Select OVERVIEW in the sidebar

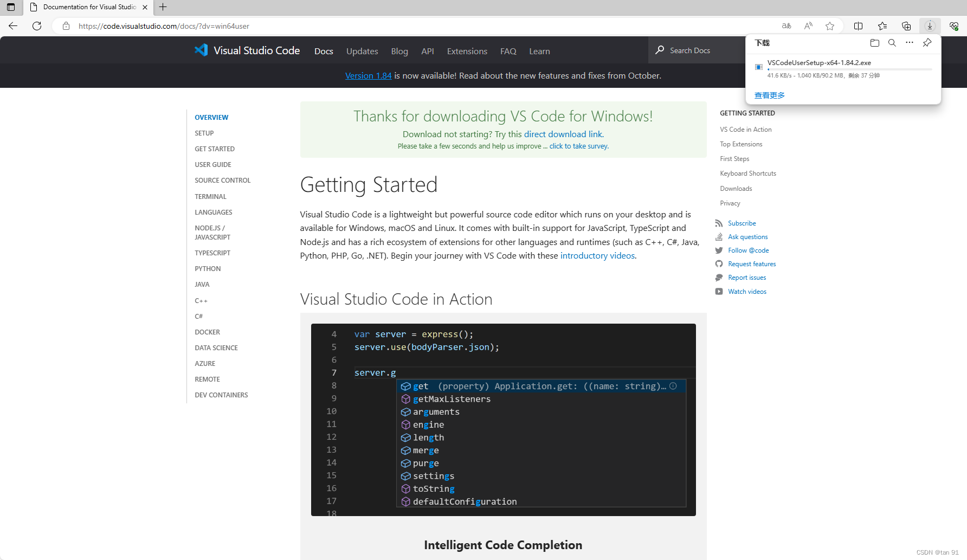tap(211, 118)
